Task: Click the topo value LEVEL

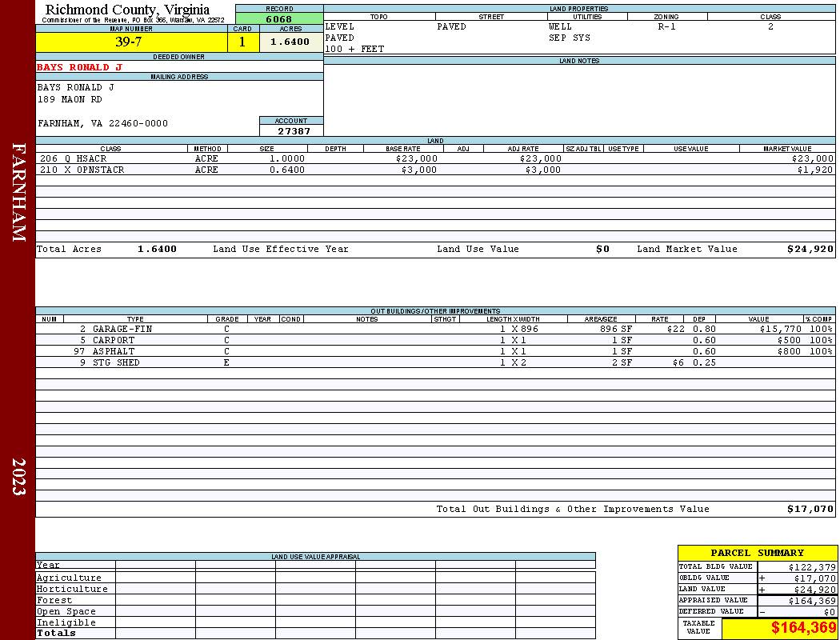Action: [x=340, y=26]
